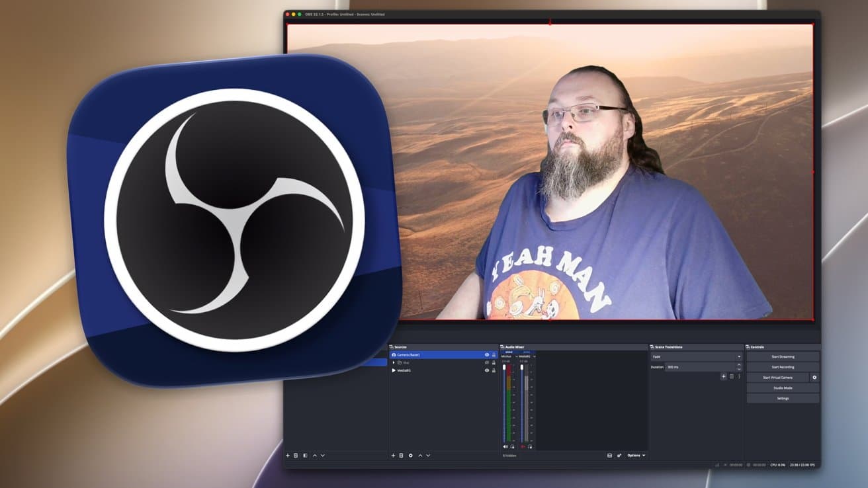Click Start Streaming
The width and height of the screenshot is (868, 488).
tap(783, 356)
